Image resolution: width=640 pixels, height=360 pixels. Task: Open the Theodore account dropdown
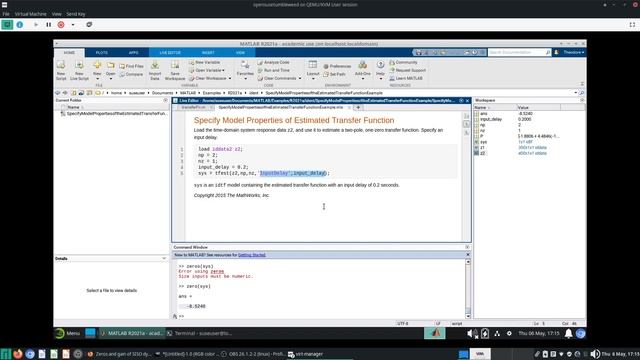click(x=573, y=52)
